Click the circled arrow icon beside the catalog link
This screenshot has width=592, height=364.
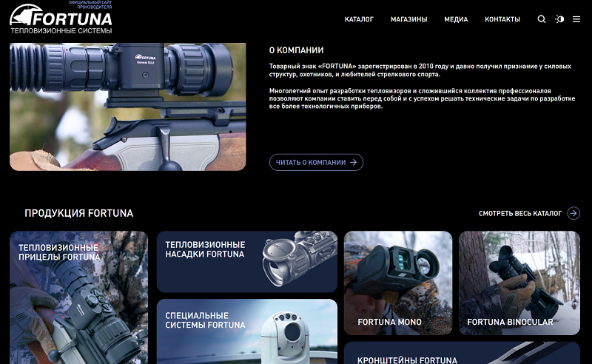[x=573, y=213]
